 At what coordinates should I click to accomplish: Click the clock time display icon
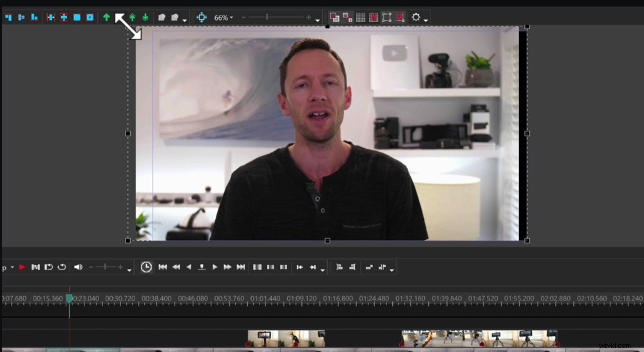(x=146, y=267)
